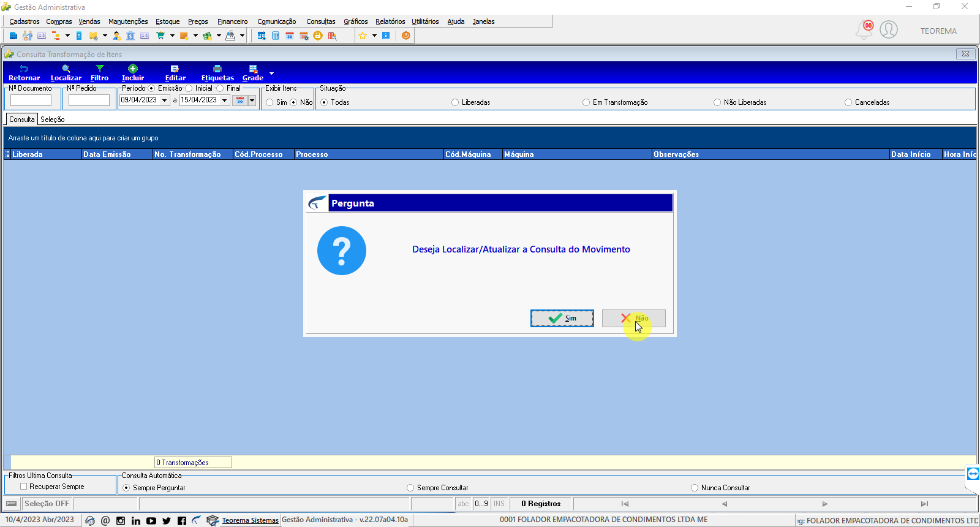980x527 pixels.
Task: Enable the Recuperar Sempre checkbox
Action: 23,487
